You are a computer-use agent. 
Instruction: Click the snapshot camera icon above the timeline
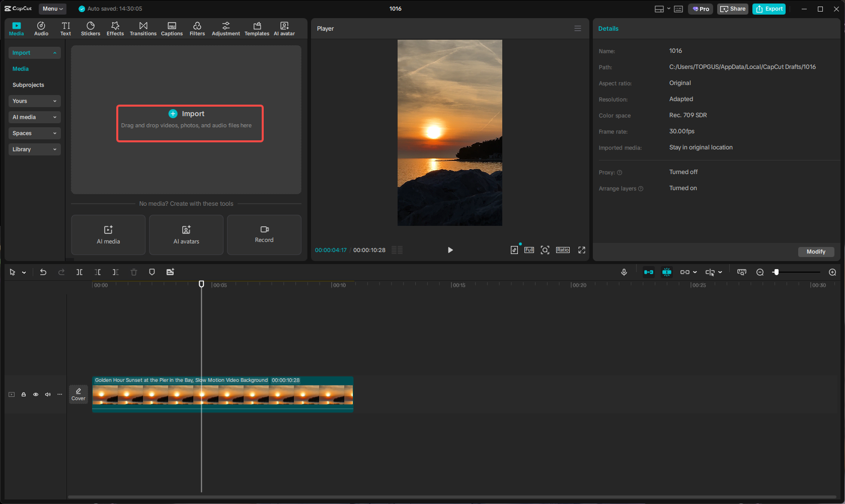click(741, 272)
